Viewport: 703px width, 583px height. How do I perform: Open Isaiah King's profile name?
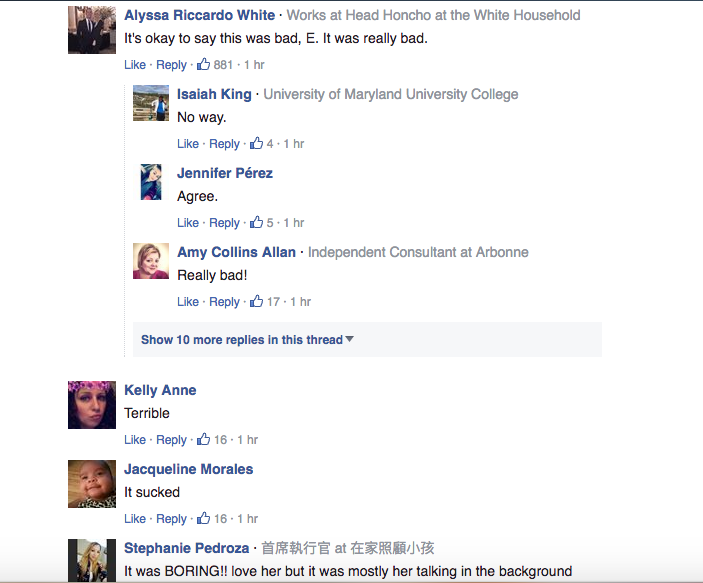click(214, 94)
